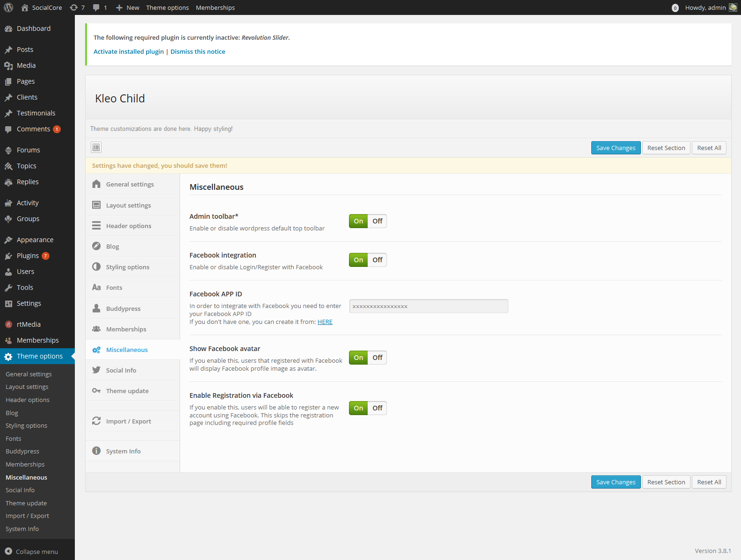741x560 pixels.
Task: Expand the Plugins sidebar menu
Action: (x=28, y=256)
